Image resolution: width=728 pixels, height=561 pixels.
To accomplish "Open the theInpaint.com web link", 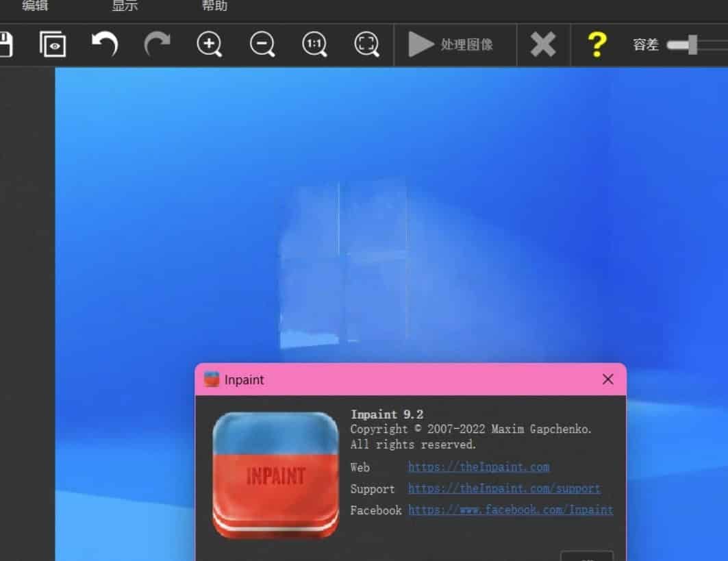I will click(x=479, y=466).
